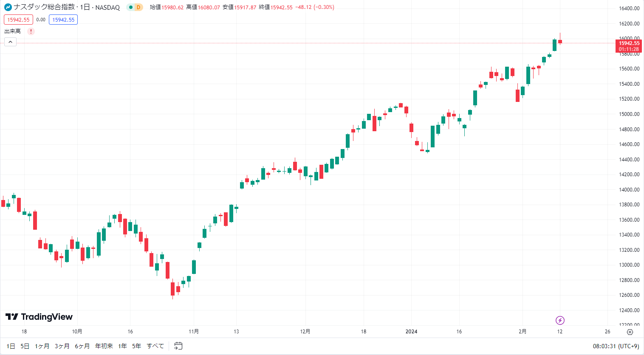Click the 14000.00 price axis label

[x=629, y=190]
